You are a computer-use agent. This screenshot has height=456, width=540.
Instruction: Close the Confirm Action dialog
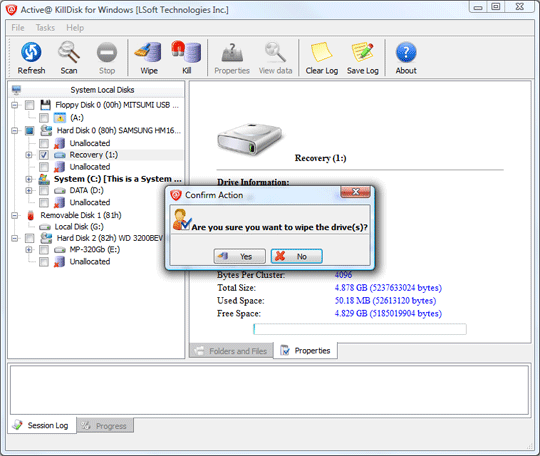pos(355,192)
